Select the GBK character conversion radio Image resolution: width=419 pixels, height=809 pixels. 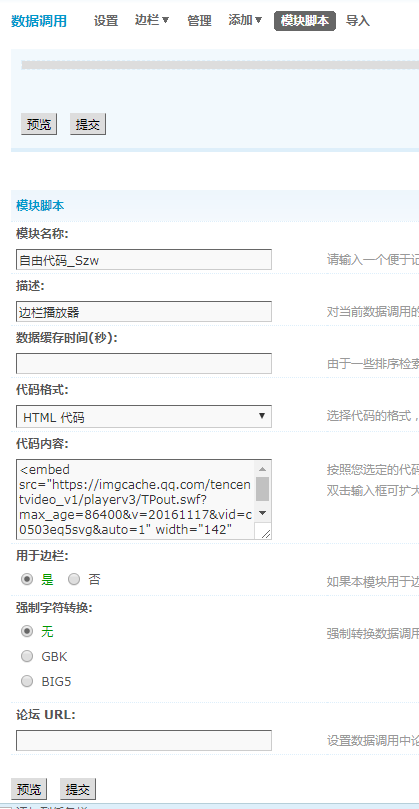click(27, 656)
